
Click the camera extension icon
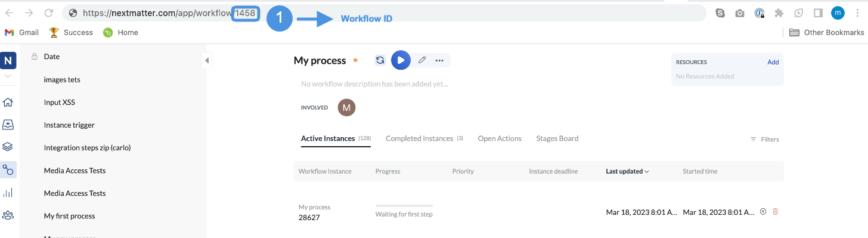coord(740,13)
